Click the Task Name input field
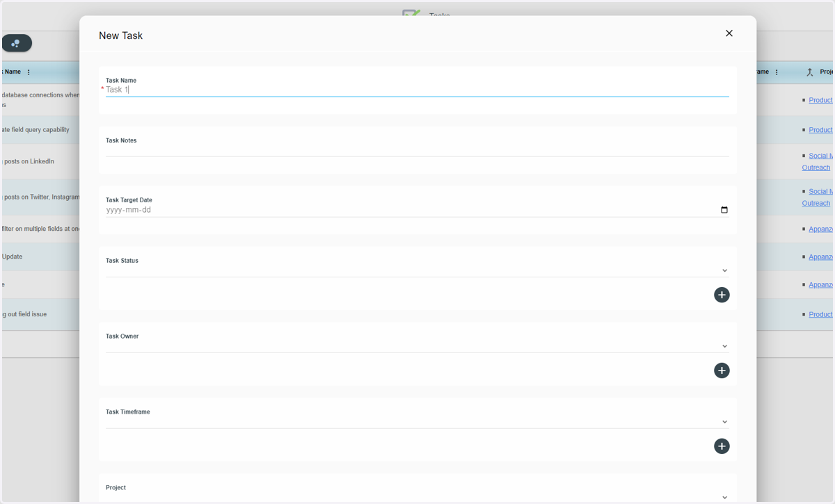Viewport: 835px width, 504px height. tap(417, 90)
